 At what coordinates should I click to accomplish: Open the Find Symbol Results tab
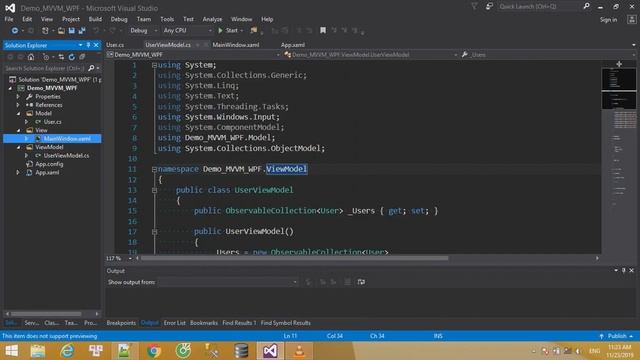coord(285,323)
